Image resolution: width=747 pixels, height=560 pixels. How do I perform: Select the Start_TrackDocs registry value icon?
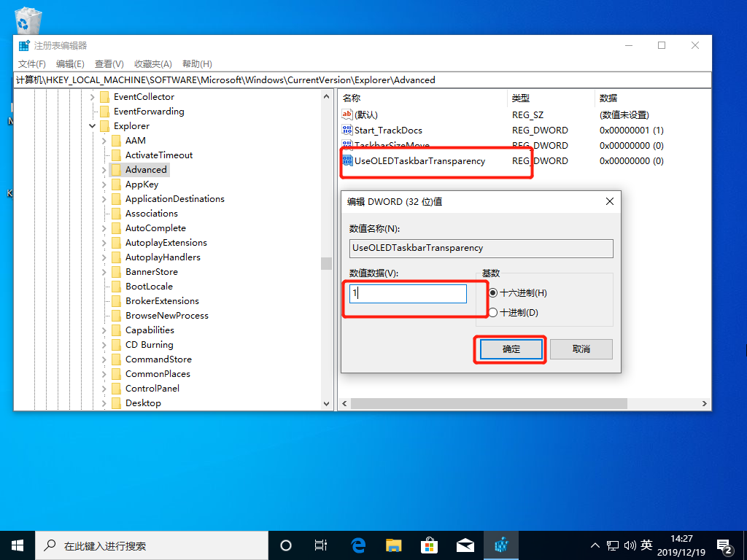pos(347,130)
